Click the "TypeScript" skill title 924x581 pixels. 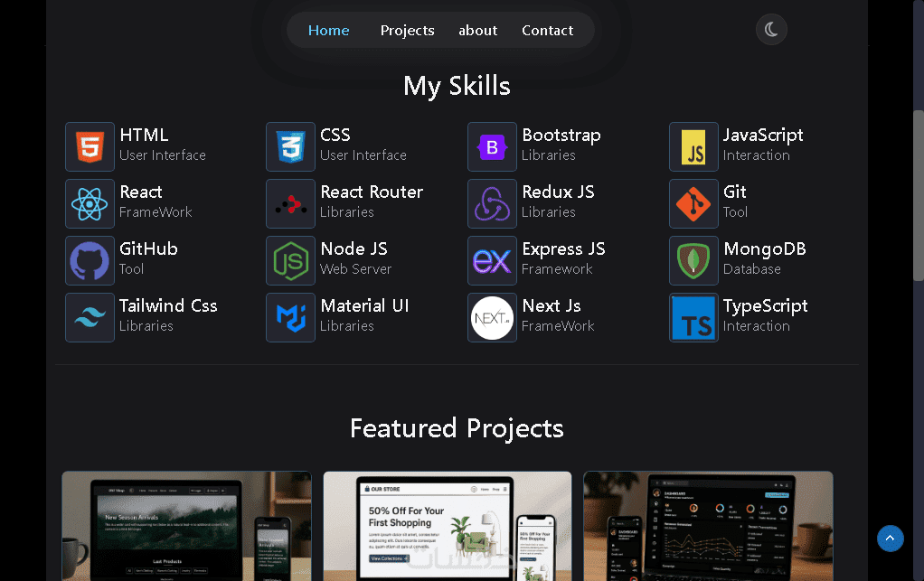(x=766, y=306)
